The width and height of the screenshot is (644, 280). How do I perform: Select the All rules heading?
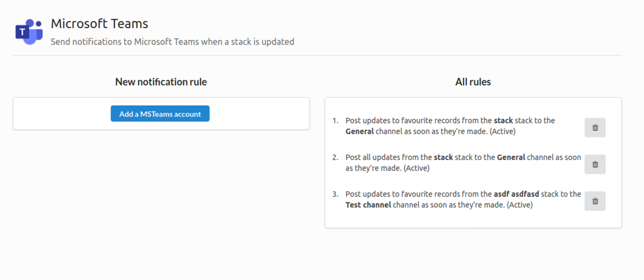tap(473, 82)
